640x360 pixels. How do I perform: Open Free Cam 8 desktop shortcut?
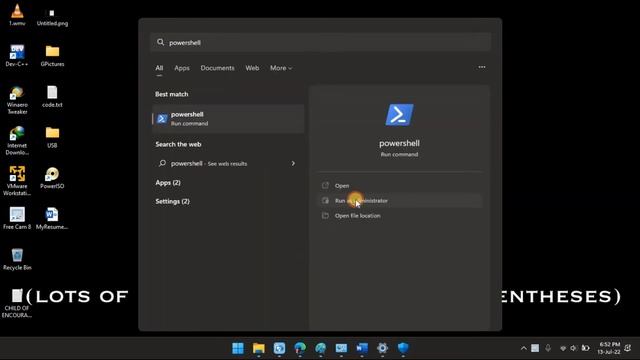pos(17,218)
